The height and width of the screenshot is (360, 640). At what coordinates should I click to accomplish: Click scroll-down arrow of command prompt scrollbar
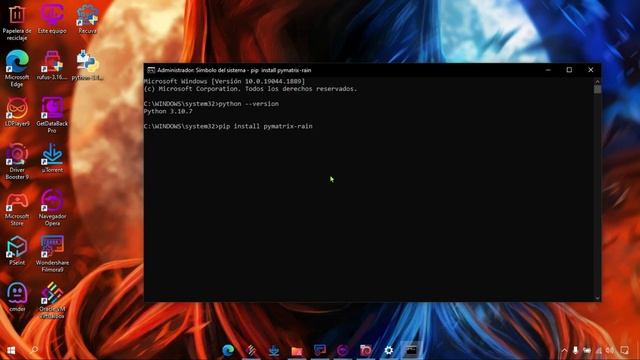[598, 298]
